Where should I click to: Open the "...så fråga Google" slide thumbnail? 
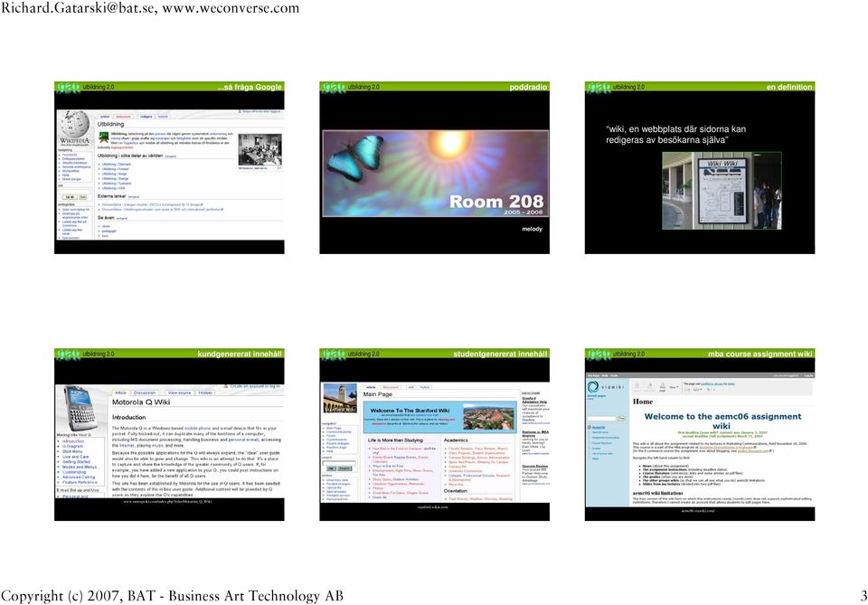169,167
